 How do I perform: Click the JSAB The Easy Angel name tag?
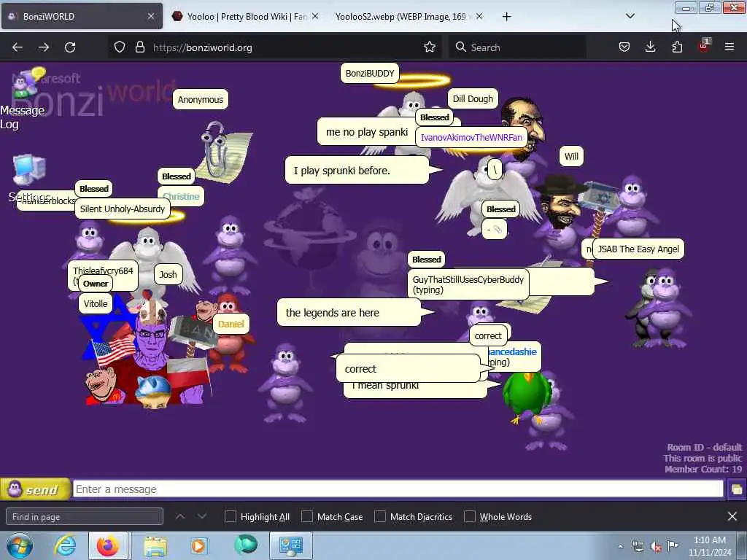click(638, 249)
